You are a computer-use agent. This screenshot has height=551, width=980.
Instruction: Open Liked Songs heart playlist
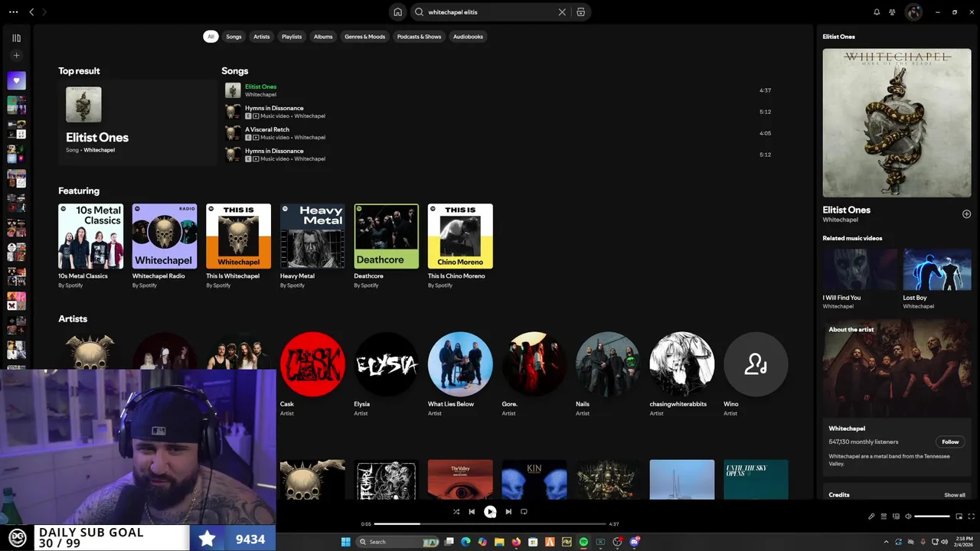pos(16,80)
